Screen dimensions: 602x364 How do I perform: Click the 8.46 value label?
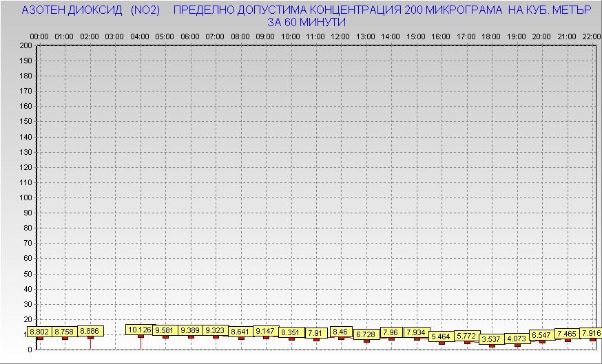[341, 332]
